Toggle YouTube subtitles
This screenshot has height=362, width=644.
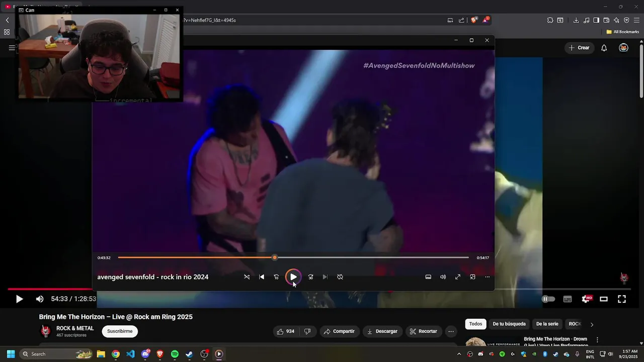coord(568,299)
